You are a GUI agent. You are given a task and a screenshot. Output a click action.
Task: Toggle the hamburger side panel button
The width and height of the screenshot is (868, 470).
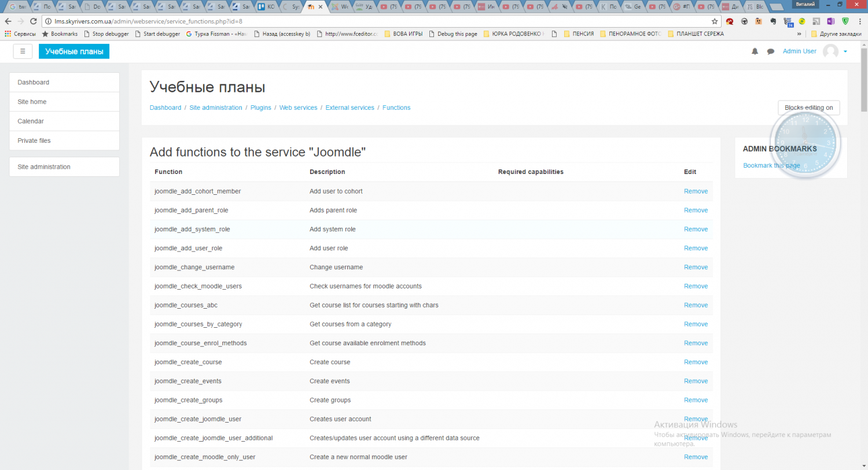23,51
